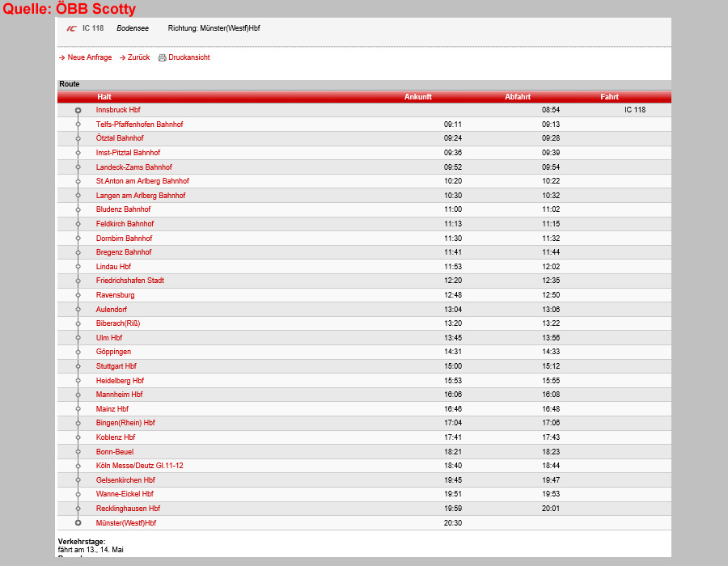This screenshot has width=728, height=566.
Task: Open the Bregenz Bahnhof station link
Action: click(124, 252)
